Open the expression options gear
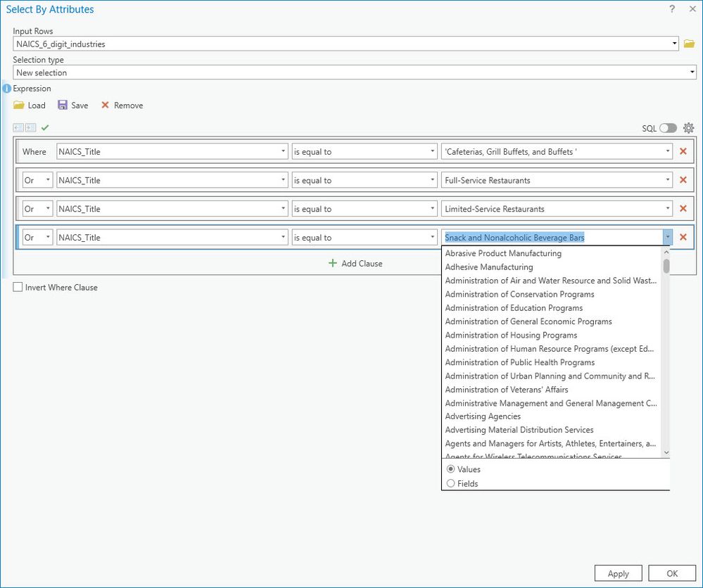Viewport: 703px width, 588px height. tap(688, 128)
